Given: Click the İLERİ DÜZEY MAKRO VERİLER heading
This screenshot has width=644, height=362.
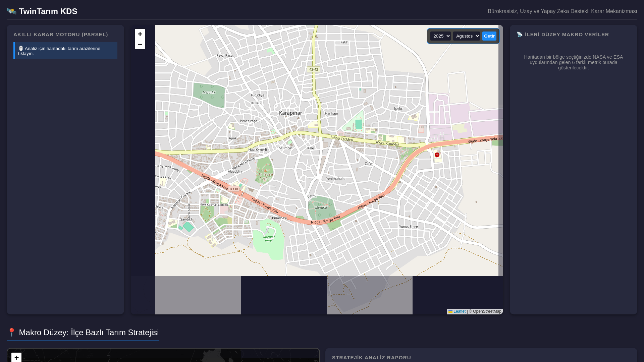Looking at the screenshot, I should coord(567,34).
